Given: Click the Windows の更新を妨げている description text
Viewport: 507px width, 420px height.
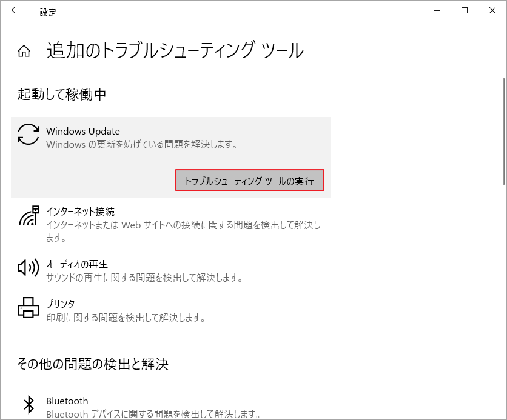Looking at the screenshot, I should [x=141, y=145].
